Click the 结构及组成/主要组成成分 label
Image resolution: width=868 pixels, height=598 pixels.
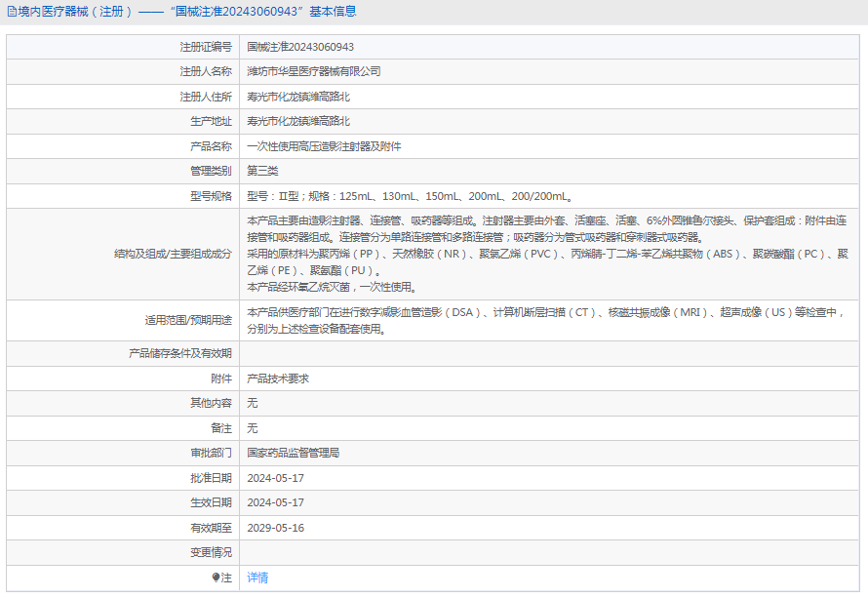click(x=173, y=255)
